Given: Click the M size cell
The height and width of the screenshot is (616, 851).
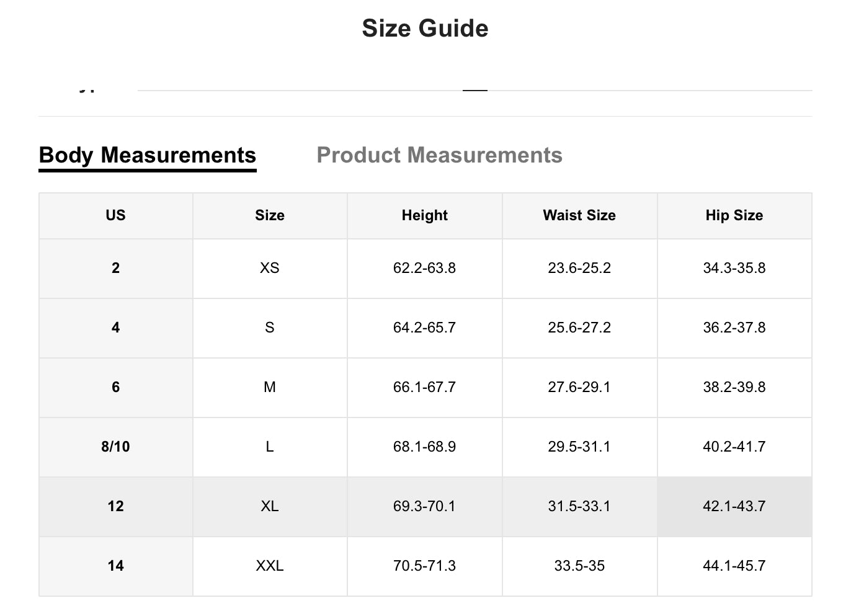Looking at the screenshot, I should [269, 387].
